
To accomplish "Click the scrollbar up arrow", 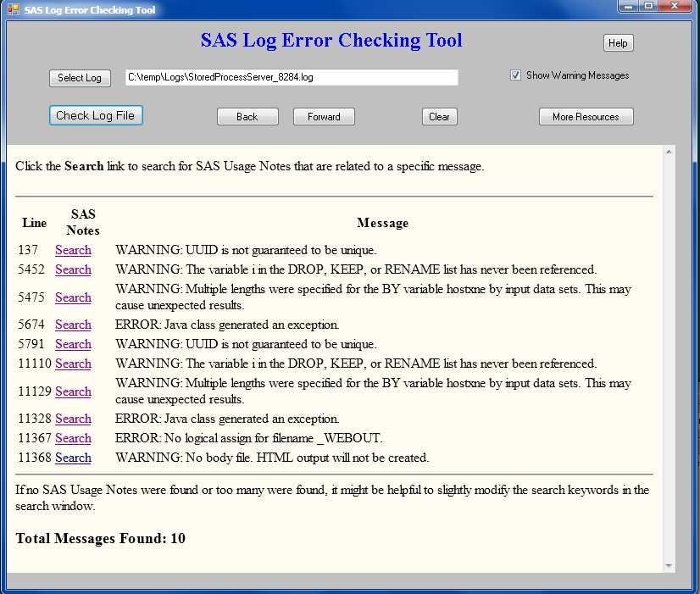I will click(669, 153).
